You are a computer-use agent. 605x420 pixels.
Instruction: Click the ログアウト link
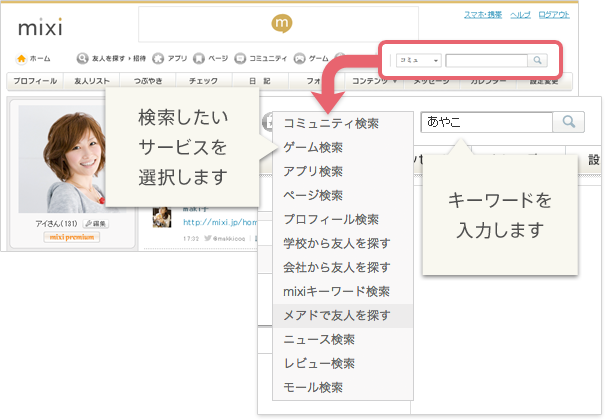click(x=554, y=15)
